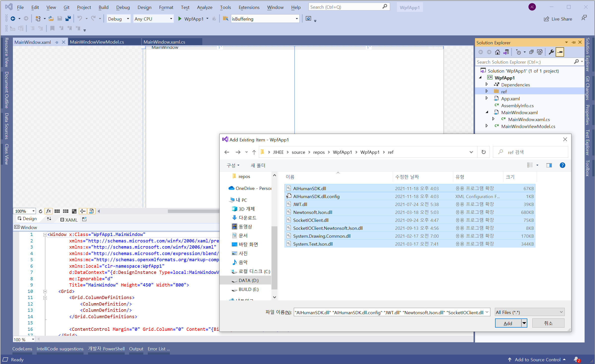Collapse All icon in Solution Explorer
This screenshot has height=364, width=595.
tap(531, 52)
